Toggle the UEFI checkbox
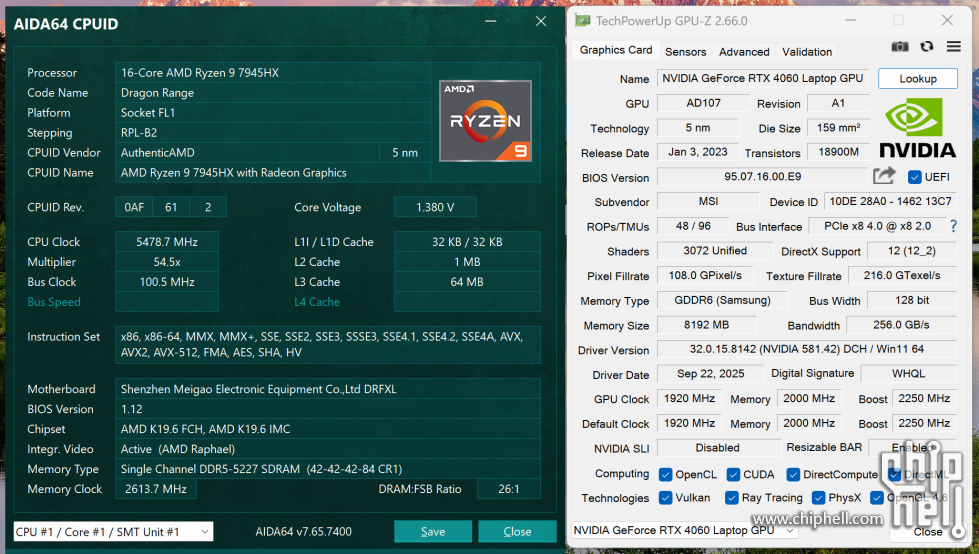Screen dimensions: 979x554 tap(914, 177)
